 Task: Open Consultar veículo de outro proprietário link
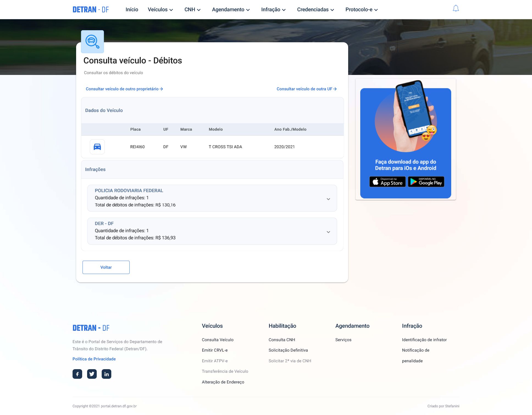[124, 89]
